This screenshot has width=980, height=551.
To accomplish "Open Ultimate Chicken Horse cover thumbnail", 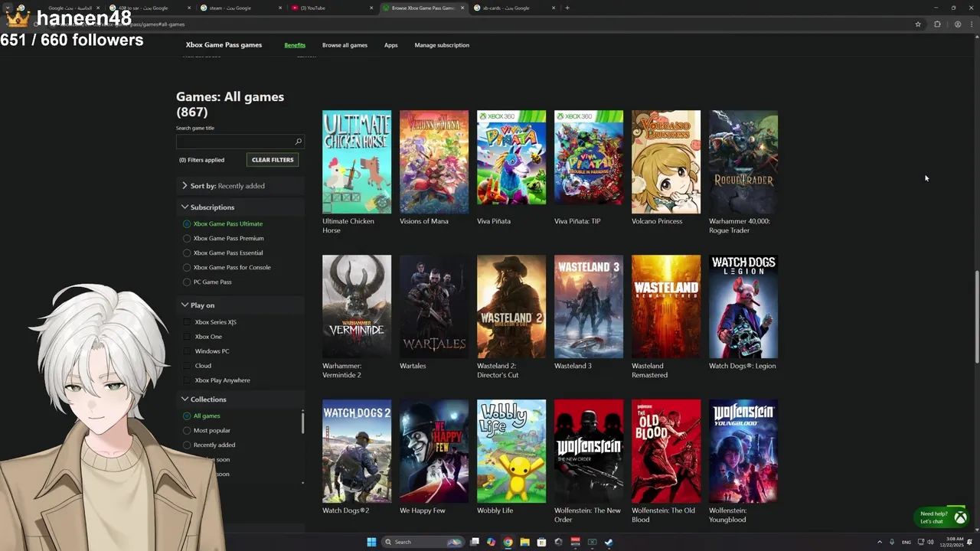I will point(357,161).
